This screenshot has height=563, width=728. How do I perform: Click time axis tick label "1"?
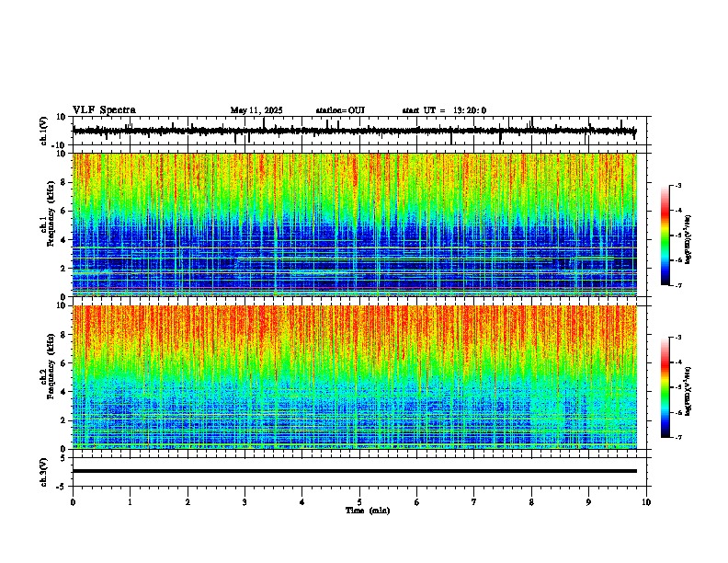130,502
